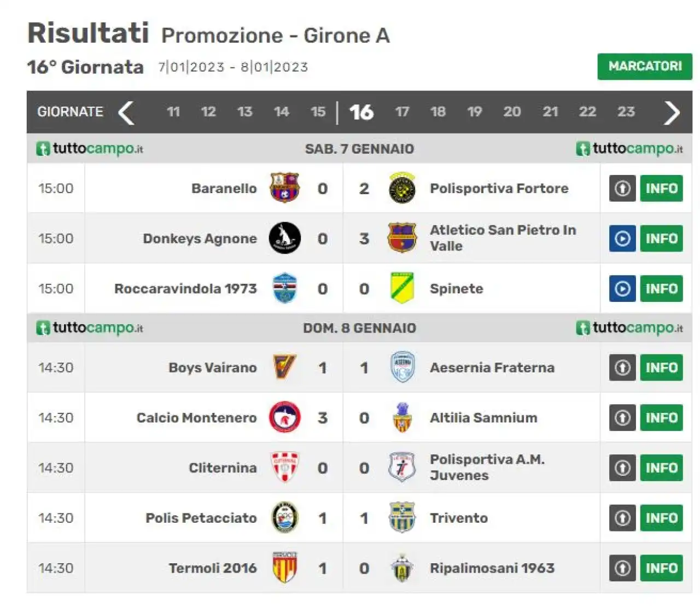
Task: Open INFO for Cliternina match
Action: coord(661,468)
